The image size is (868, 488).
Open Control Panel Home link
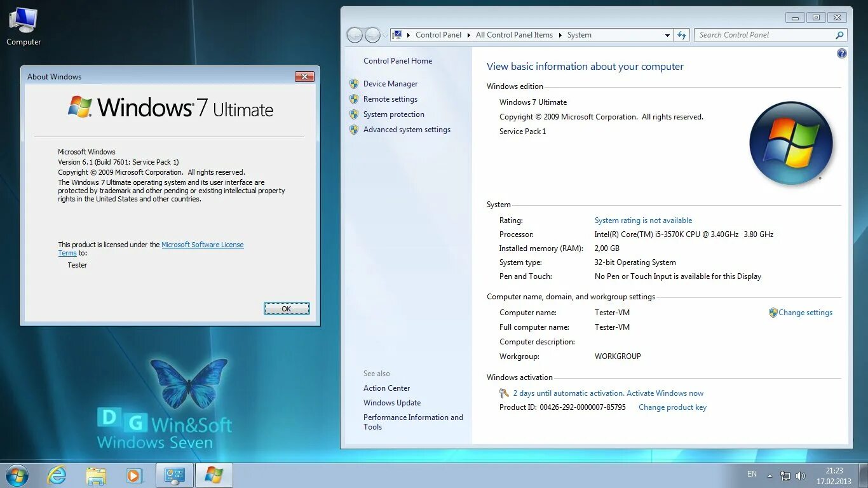click(x=398, y=61)
